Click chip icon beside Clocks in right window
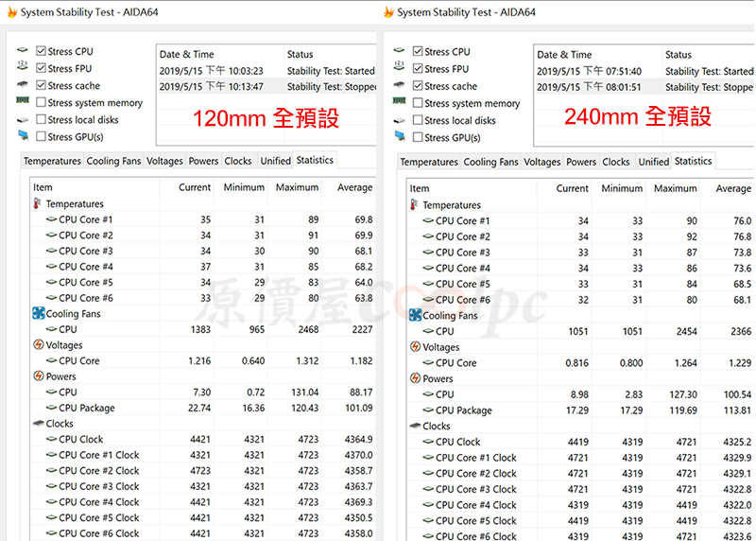 [415, 426]
